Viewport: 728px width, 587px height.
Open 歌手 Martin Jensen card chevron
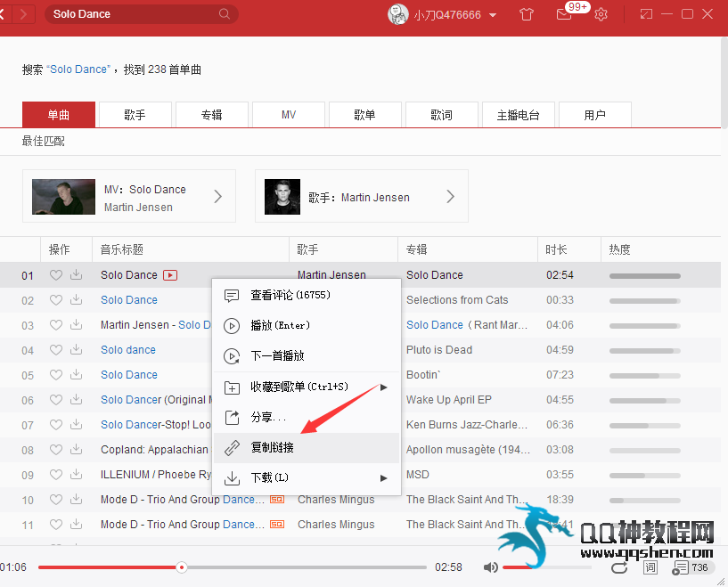click(x=450, y=196)
